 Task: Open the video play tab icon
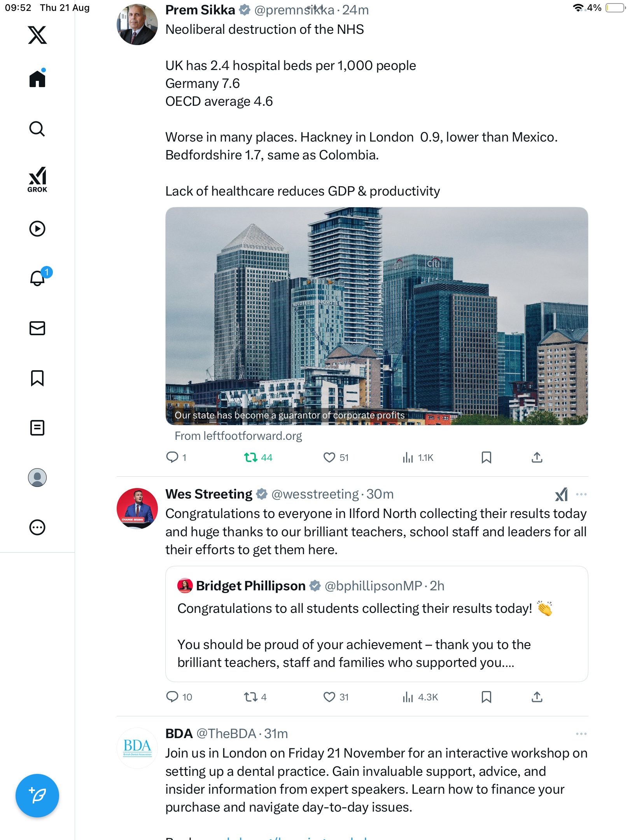point(37,229)
